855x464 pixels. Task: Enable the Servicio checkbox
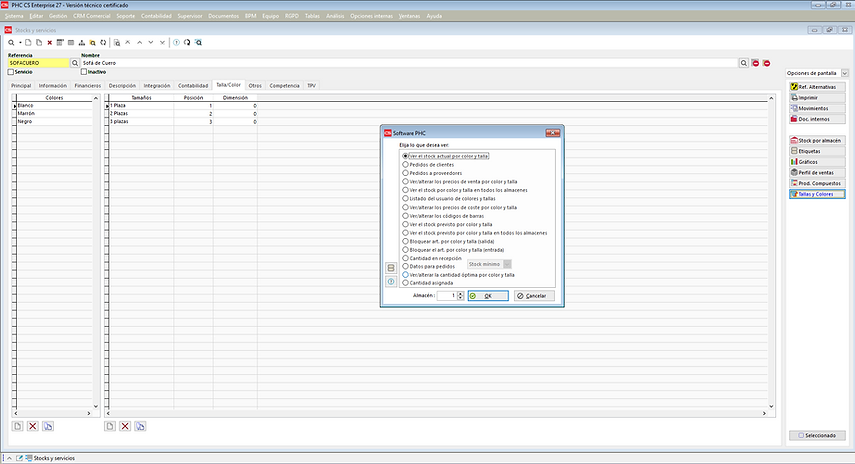tap(11, 72)
